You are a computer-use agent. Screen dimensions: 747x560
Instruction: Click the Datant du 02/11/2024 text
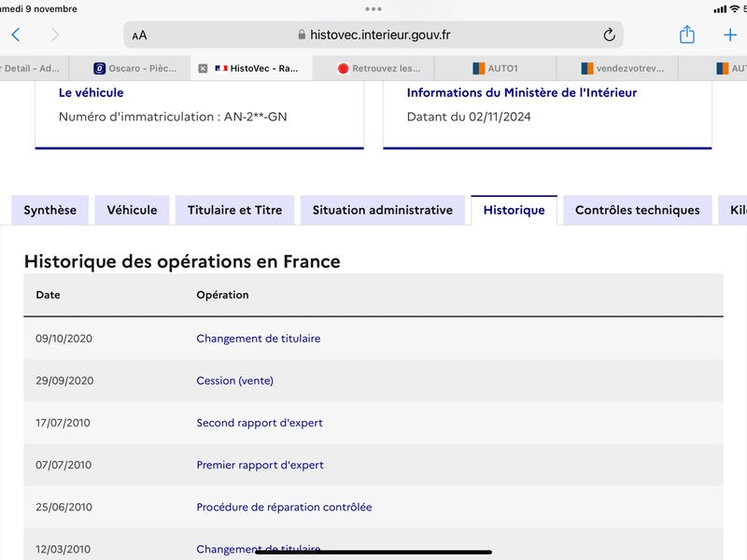pos(469,117)
